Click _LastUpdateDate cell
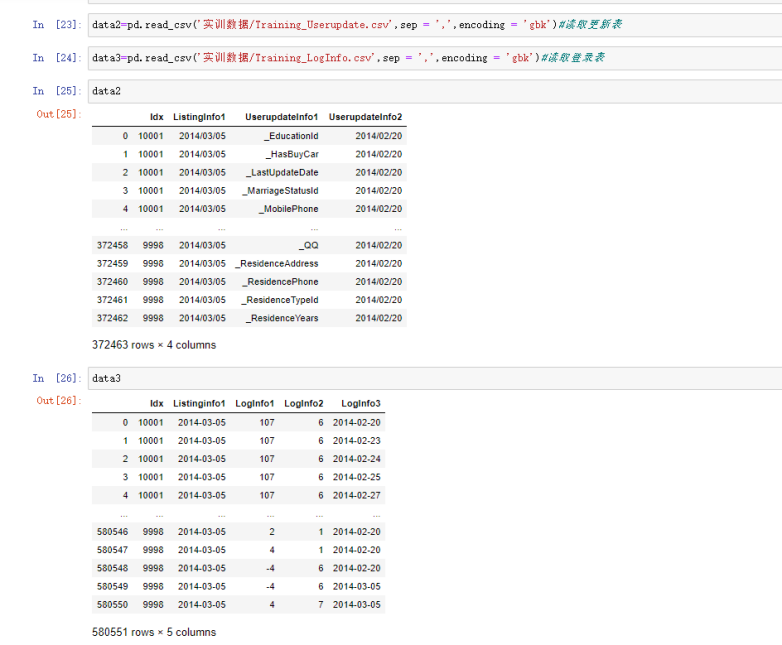The width and height of the screenshot is (782, 645). coord(282,173)
